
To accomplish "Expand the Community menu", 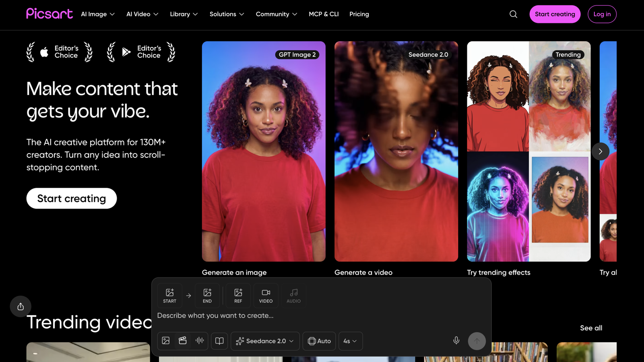I will (277, 14).
